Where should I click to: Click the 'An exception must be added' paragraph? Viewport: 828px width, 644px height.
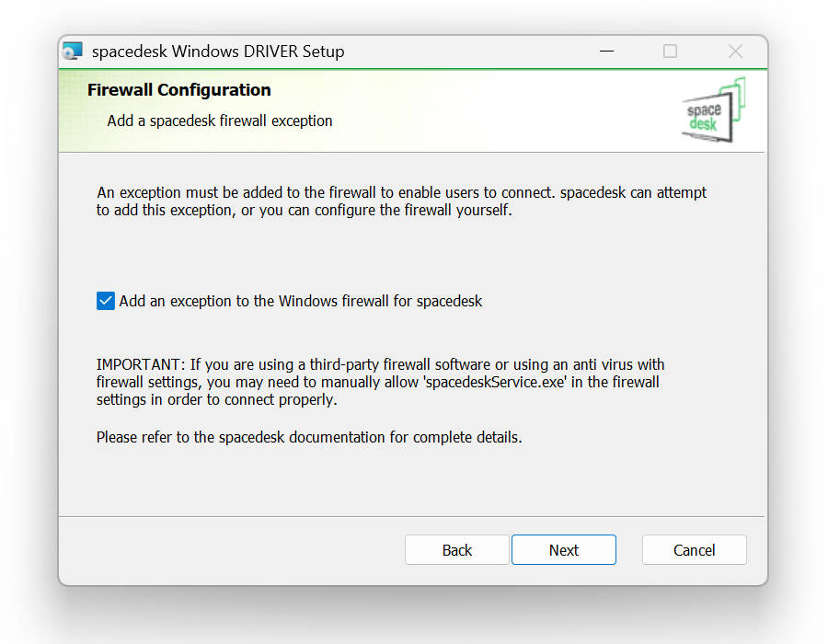coord(401,201)
